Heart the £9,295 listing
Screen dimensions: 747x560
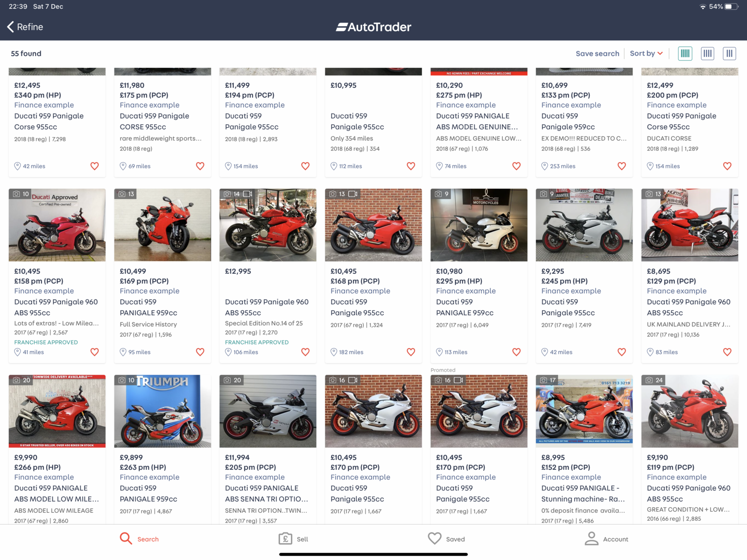point(622,352)
